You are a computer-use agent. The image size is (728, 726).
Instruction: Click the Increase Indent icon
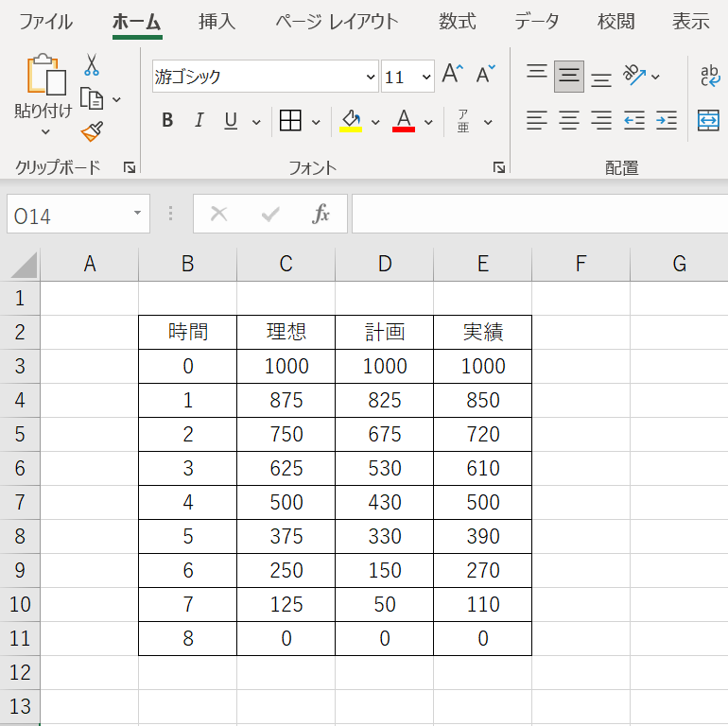point(667,120)
